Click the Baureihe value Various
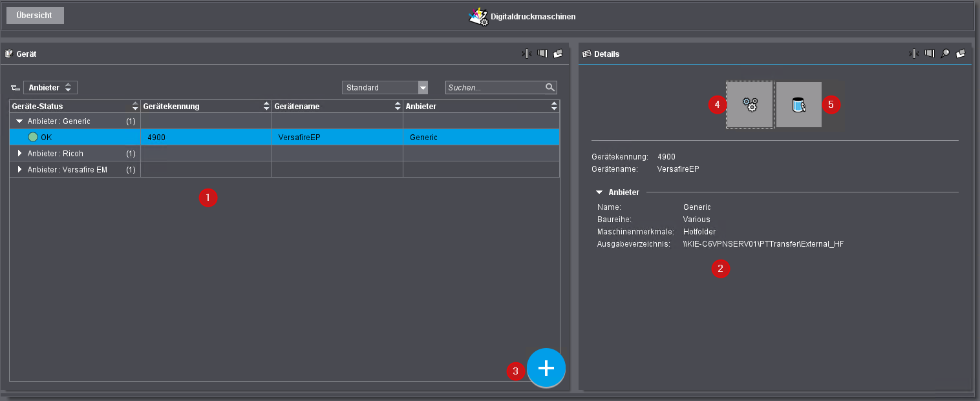Image resolution: width=980 pixels, height=401 pixels. pos(696,220)
